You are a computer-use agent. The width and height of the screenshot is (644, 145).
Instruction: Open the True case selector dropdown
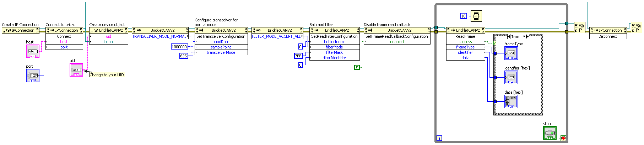pyautogui.click(x=524, y=37)
